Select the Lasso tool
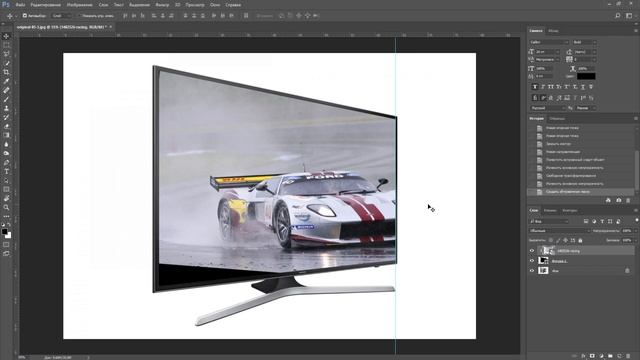 click(6, 54)
